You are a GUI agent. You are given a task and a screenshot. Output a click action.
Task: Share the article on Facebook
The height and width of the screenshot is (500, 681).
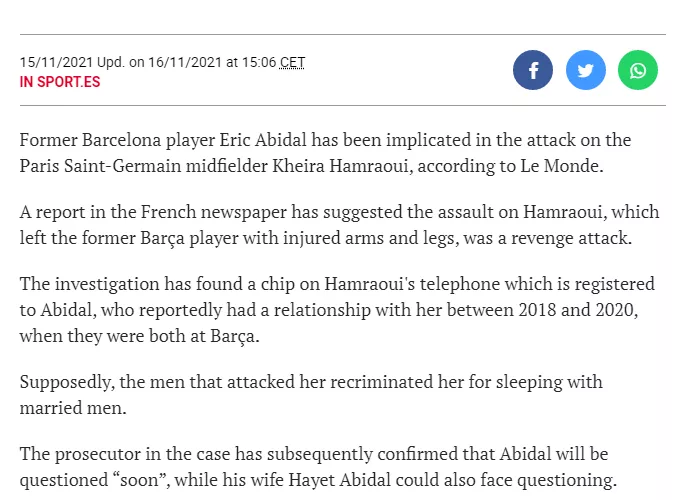533,70
